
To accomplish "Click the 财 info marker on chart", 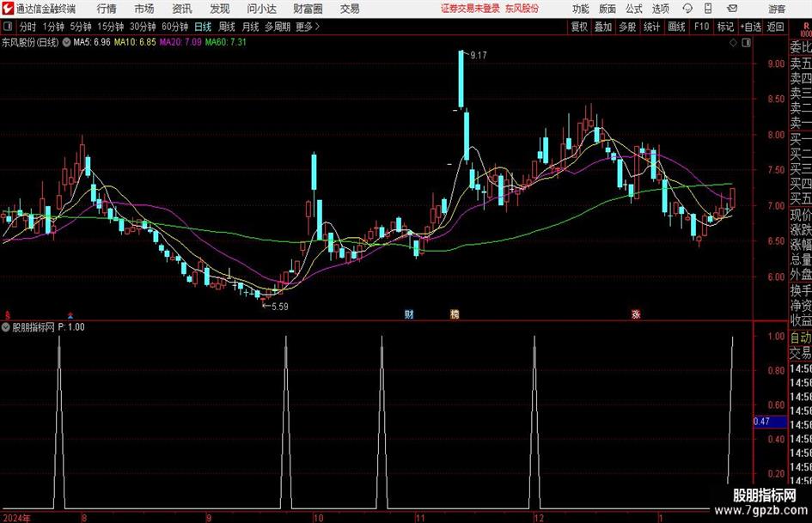I will 409,314.
